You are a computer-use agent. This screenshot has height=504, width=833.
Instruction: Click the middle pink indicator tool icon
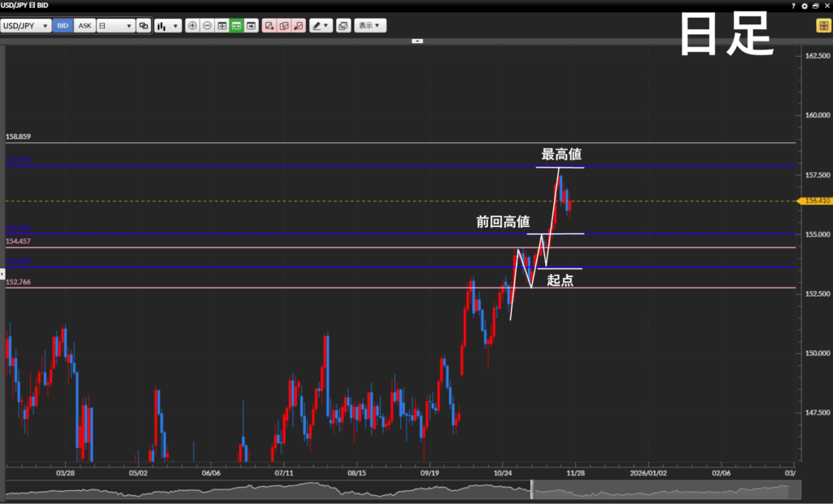click(285, 25)
